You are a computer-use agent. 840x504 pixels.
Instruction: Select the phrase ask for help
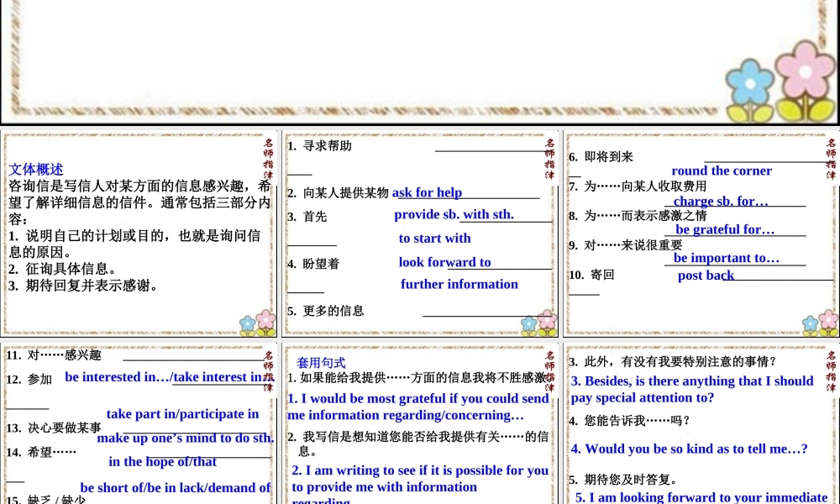pyautogui.click(x=427, y=192)
